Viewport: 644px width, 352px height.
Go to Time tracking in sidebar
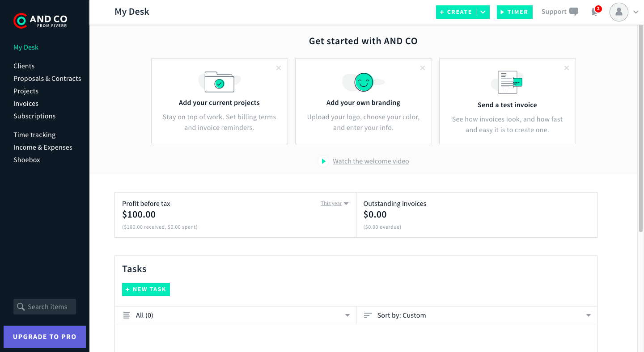34,135
